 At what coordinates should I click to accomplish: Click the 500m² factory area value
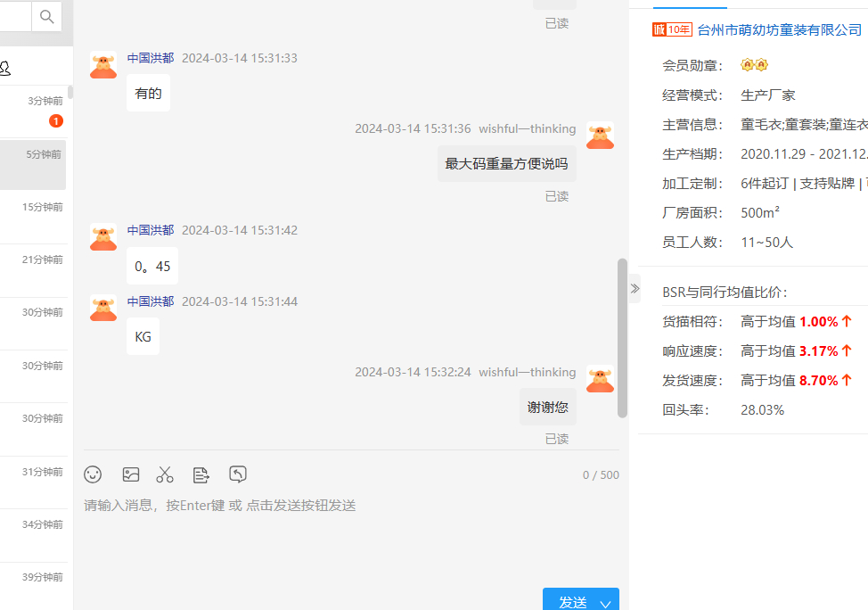tap(760, 213)
